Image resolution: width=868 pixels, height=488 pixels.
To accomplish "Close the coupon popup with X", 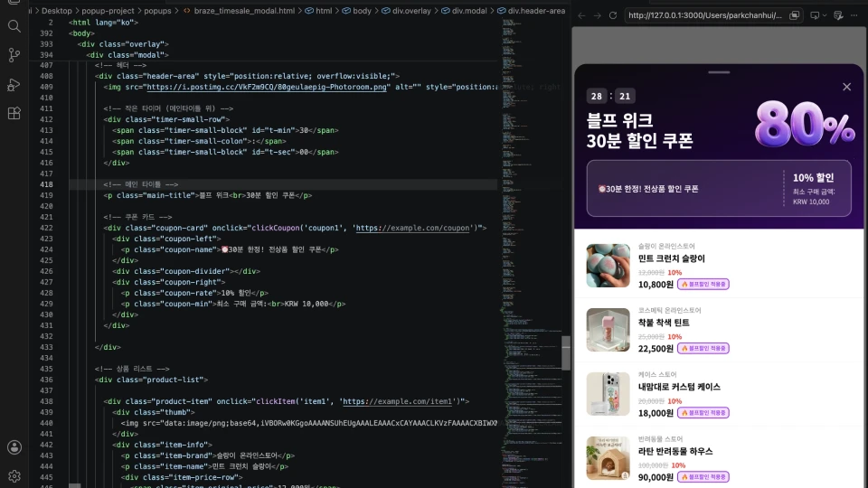I will pos(846,87).
